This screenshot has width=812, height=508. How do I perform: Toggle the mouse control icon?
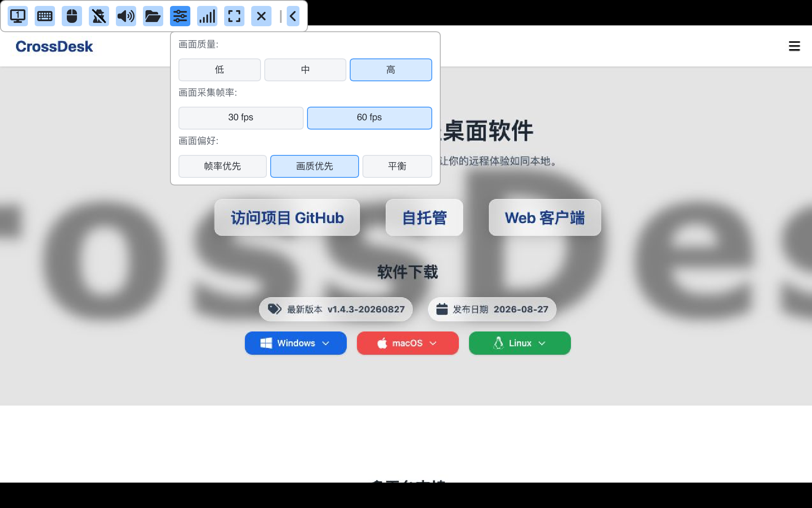(x=72, y=16)
